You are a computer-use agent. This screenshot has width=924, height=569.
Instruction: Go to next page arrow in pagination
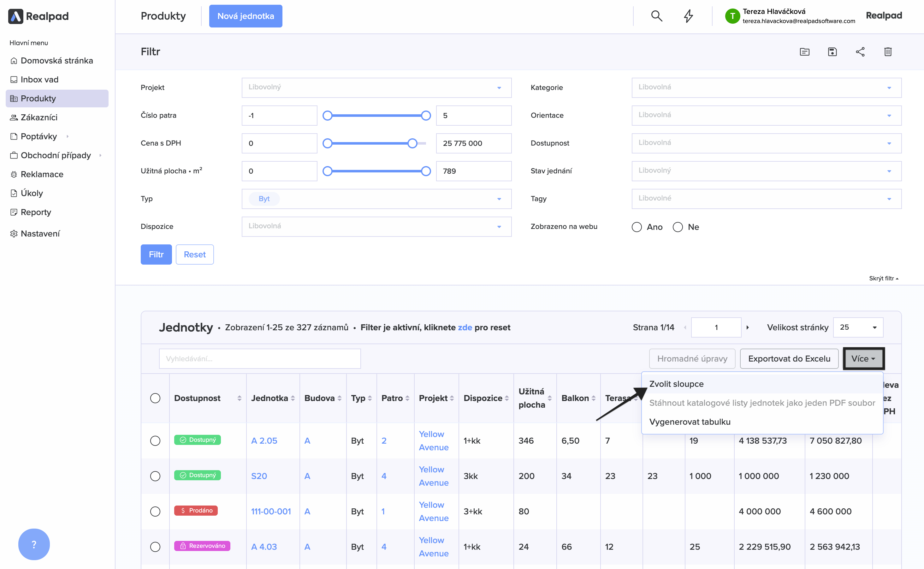pos(748,327)
